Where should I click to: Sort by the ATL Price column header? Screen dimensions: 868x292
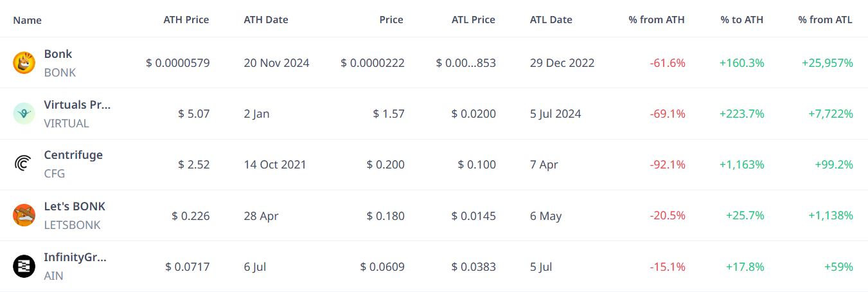coord(474,20)
